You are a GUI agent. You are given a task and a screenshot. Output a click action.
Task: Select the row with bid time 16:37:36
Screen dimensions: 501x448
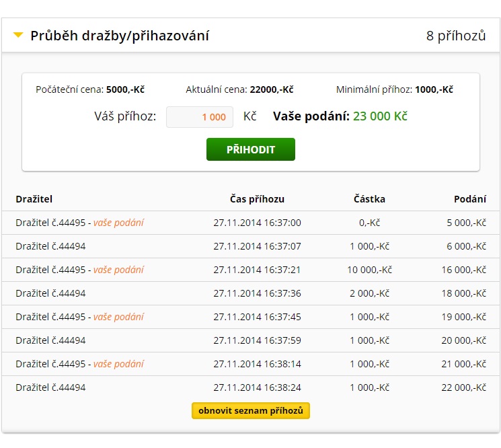251,293
